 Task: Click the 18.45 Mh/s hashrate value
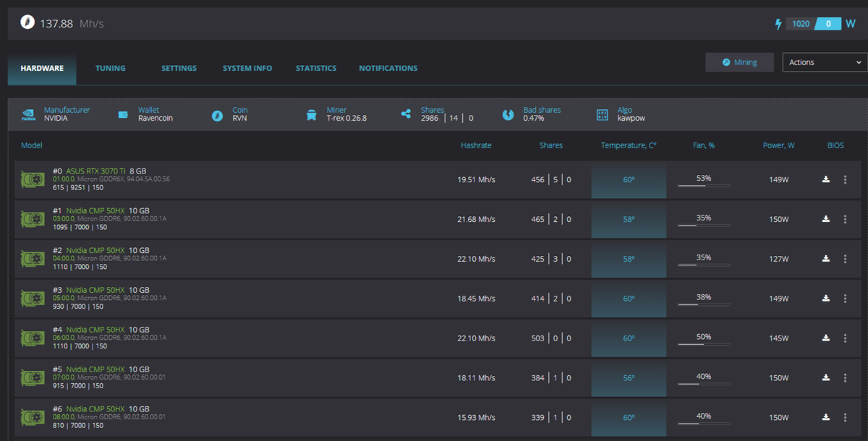[x=476, y=299]
